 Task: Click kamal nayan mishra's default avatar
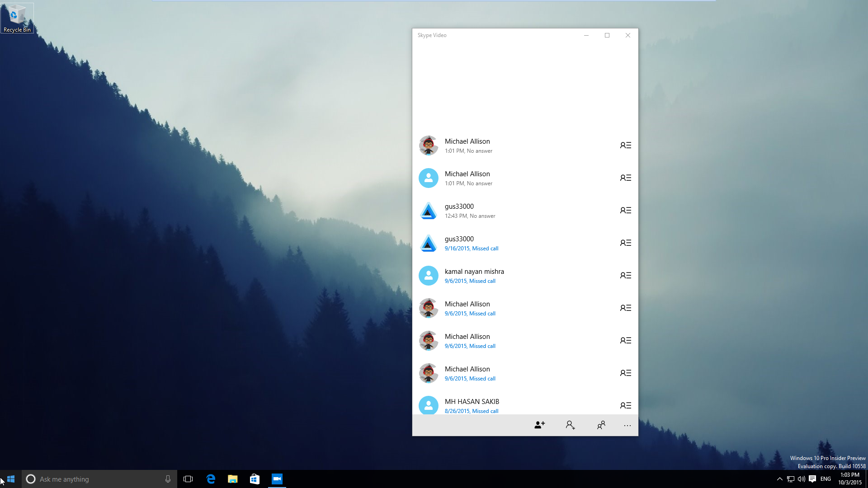tap(428, 276)
